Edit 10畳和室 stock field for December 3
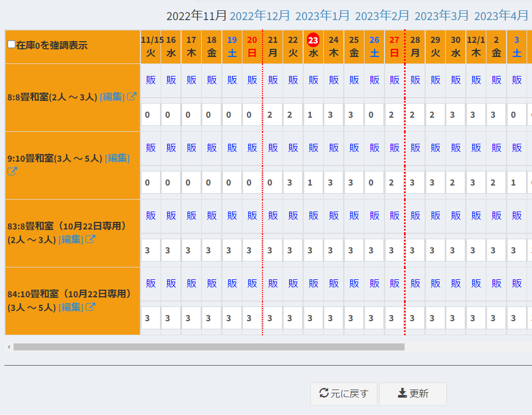532x415 pixels. point(517,183)
